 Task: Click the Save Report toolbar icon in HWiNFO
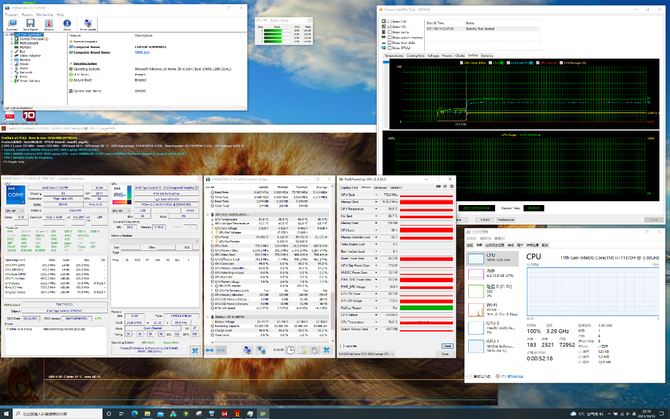[30, 24]
